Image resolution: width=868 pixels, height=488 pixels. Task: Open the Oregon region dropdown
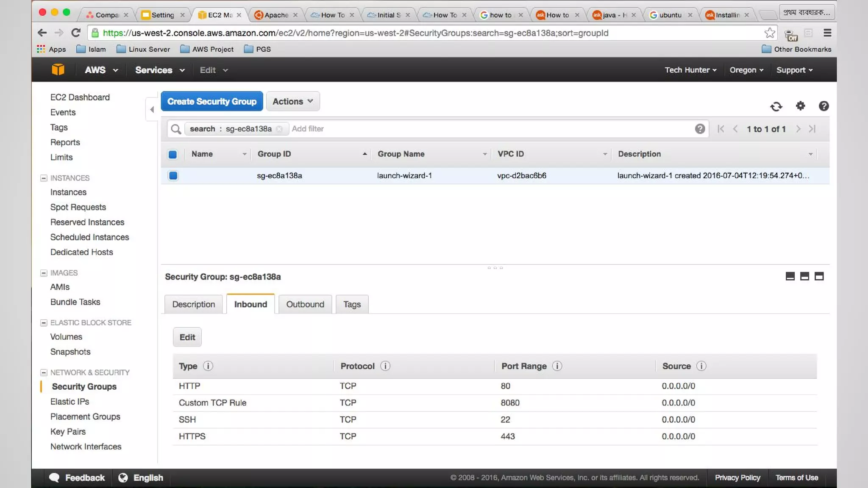click(x=746, y=70)
